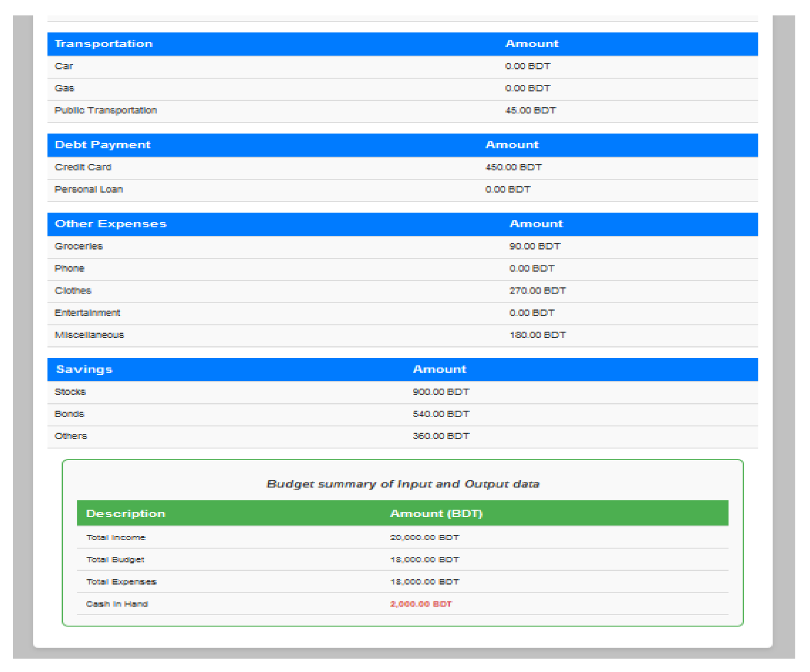The width and height of the screenshot is (810, 672).
Task: Select Stocks amount 900.00 BDT
Action: pos(441,392)
